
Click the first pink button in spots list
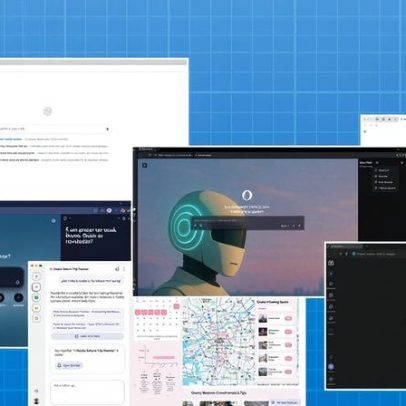click(288, 318)
